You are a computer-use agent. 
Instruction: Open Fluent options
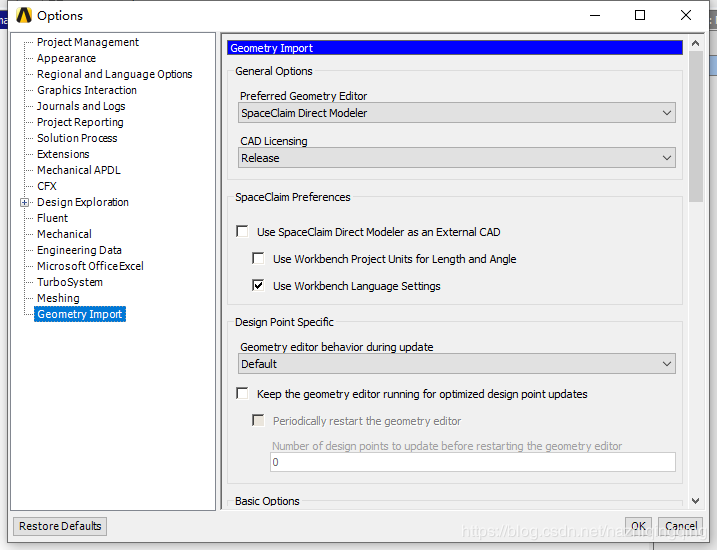(52, 218)
